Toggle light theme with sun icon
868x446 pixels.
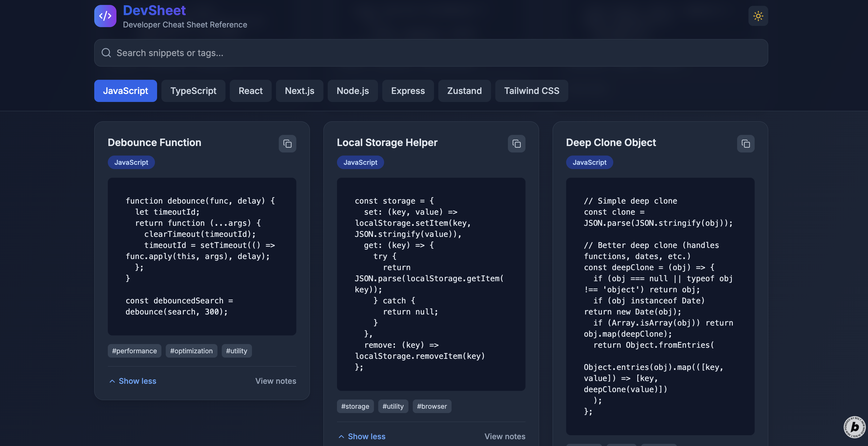(758, 16)
